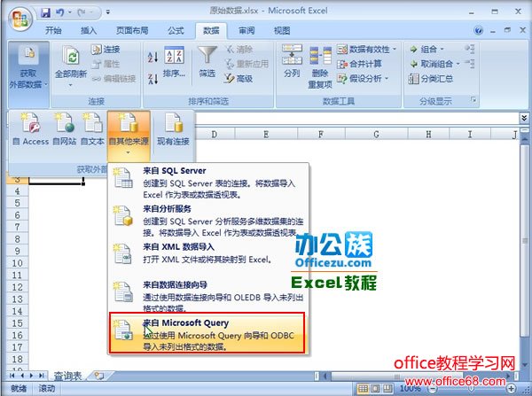Open the Sort (排序) dialog

[174, 62]
